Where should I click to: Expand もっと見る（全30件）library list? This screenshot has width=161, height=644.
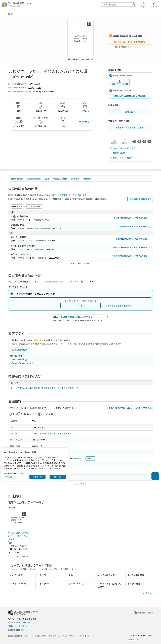pyautogui.click(x=80, y=263)
